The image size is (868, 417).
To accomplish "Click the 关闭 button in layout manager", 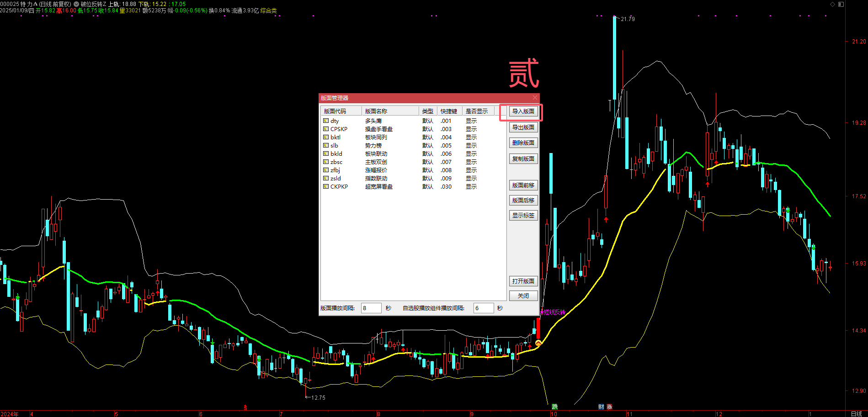I will (523, 296).
